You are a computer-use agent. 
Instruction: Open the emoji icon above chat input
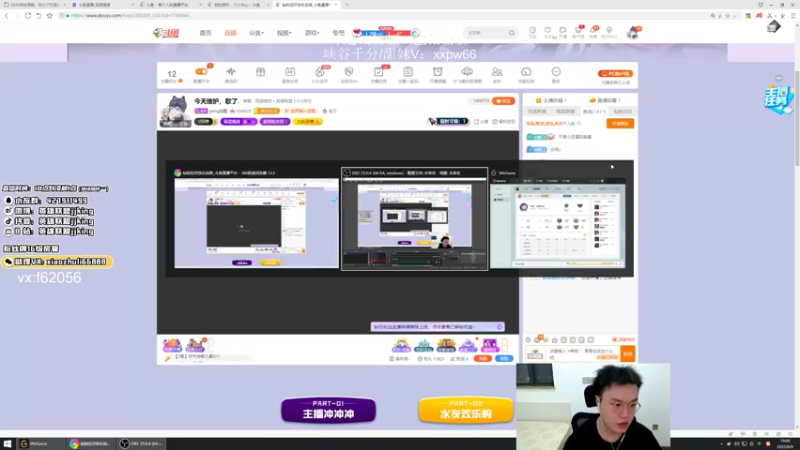[529, 339]
